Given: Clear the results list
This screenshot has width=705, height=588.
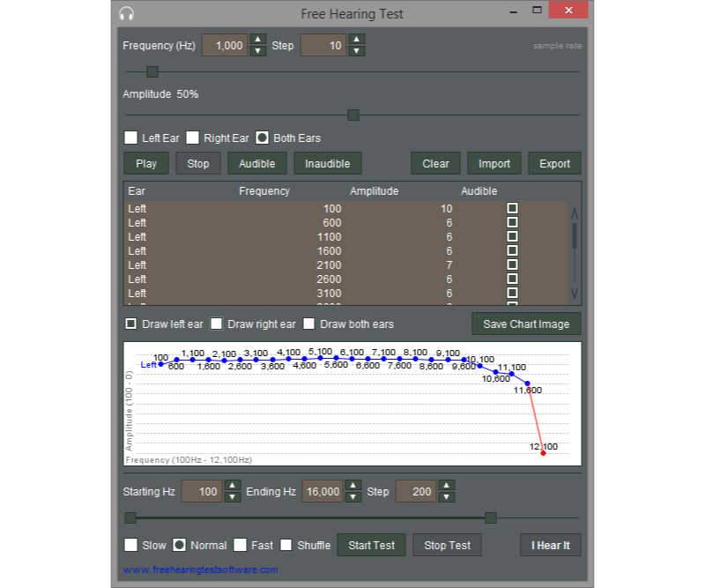Looking at the screenshot, I should pos(435,163).
